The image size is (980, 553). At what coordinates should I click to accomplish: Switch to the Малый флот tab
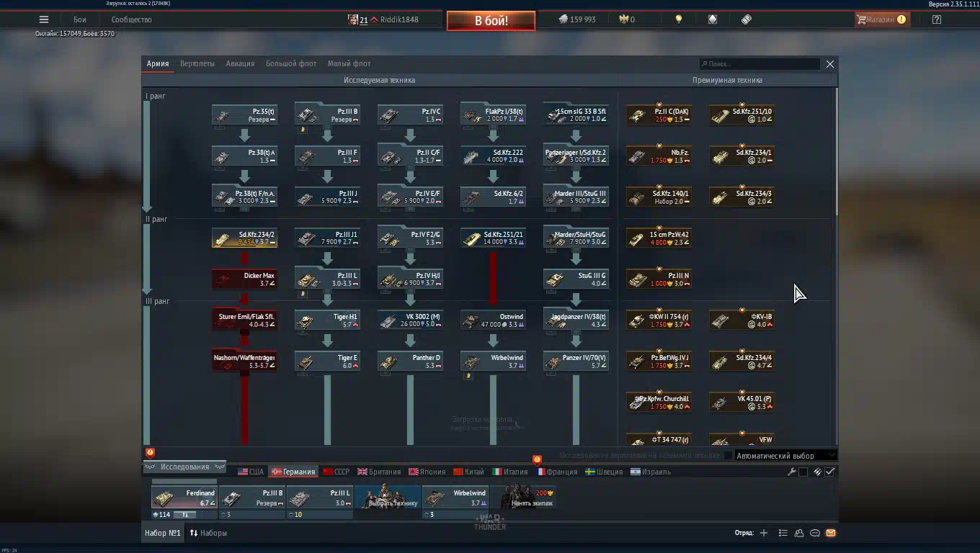pyautogui.click(x=349, y=63)
